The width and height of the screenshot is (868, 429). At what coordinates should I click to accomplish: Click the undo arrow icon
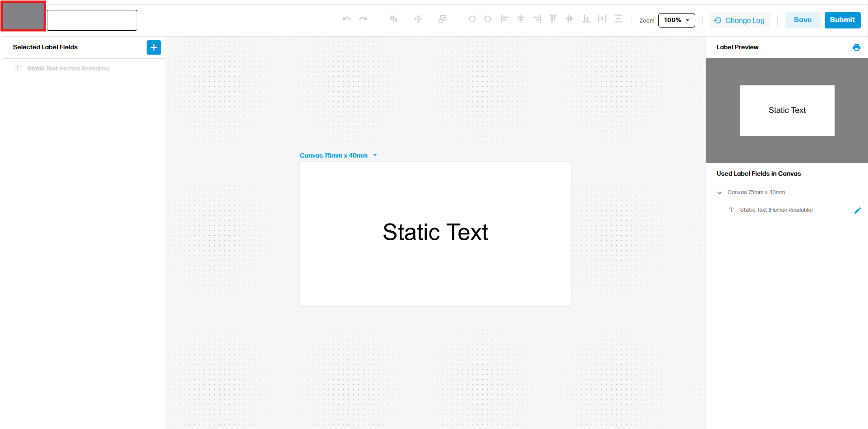[x=346, y=19]
